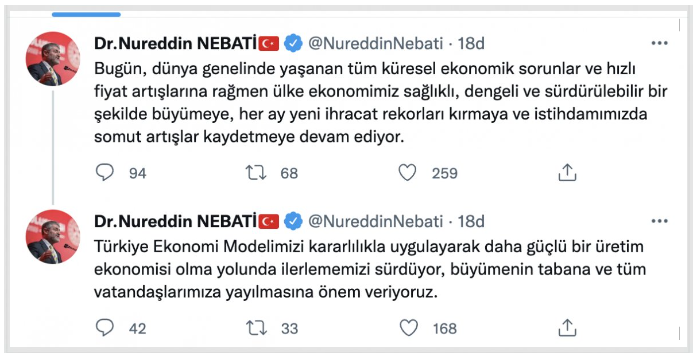Open Dr.Nureddin NEBATİ name on first tweet
This screenshot has height=363, width=693.
point(175,43)
